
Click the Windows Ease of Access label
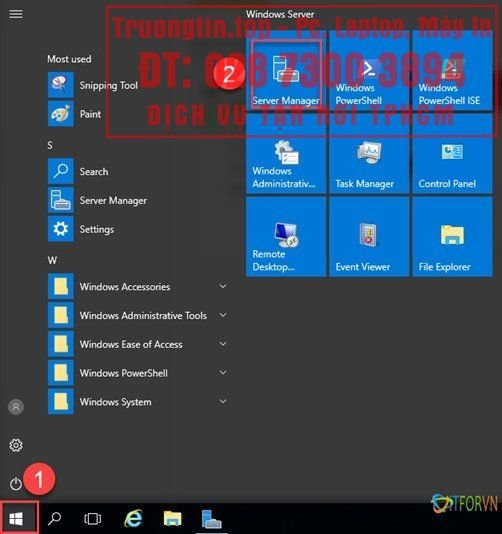[x=131, y=344]
